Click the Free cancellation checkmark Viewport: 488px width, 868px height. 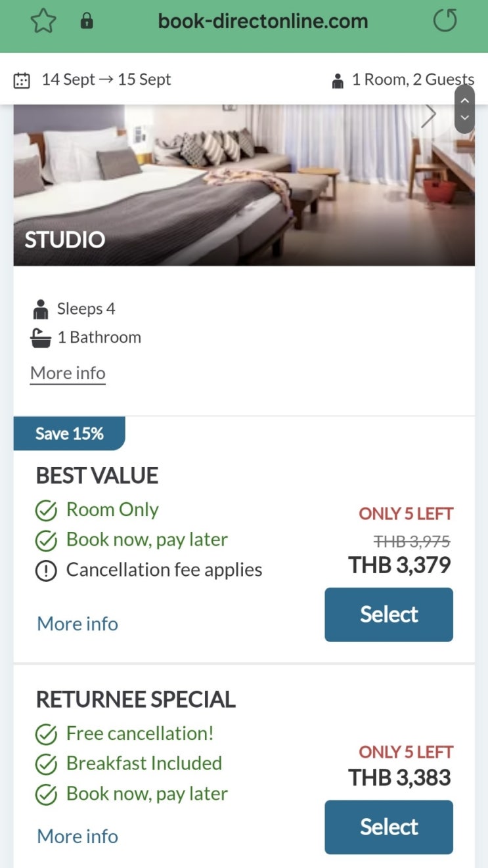(45, 734)
